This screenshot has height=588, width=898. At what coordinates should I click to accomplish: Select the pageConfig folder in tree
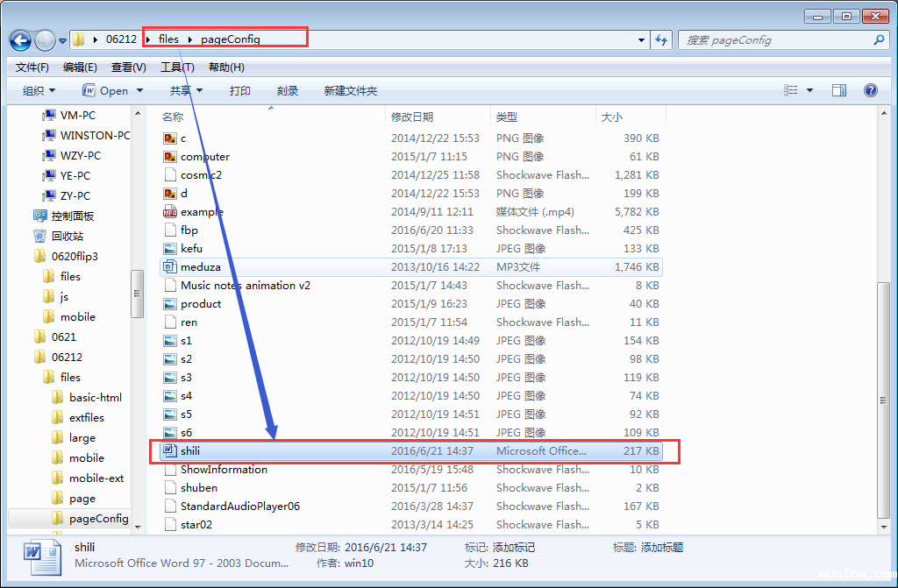(98, 518)
